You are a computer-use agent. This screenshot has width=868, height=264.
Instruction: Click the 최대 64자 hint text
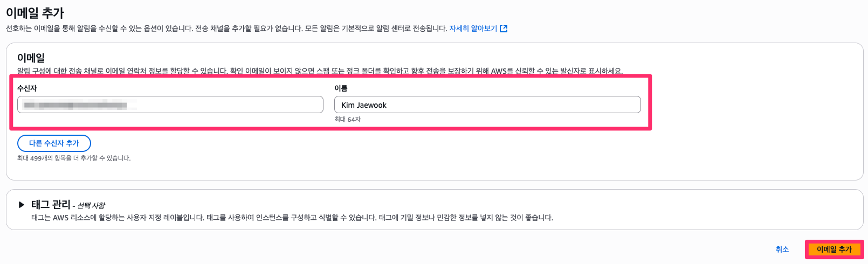(347, 120)
